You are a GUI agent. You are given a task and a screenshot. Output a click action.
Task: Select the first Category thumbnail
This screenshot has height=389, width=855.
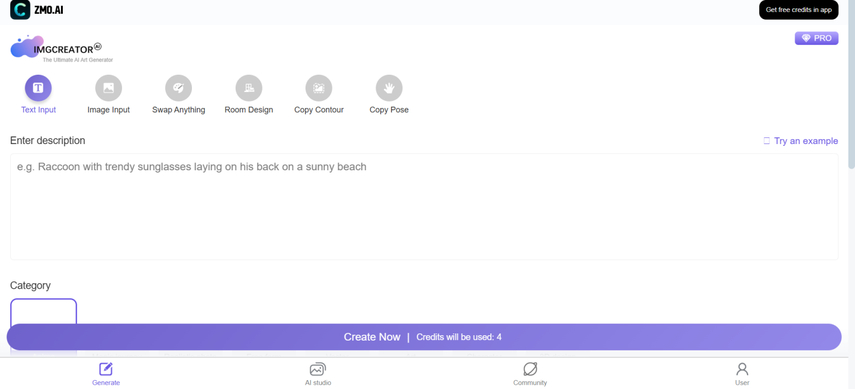(44, 312)
